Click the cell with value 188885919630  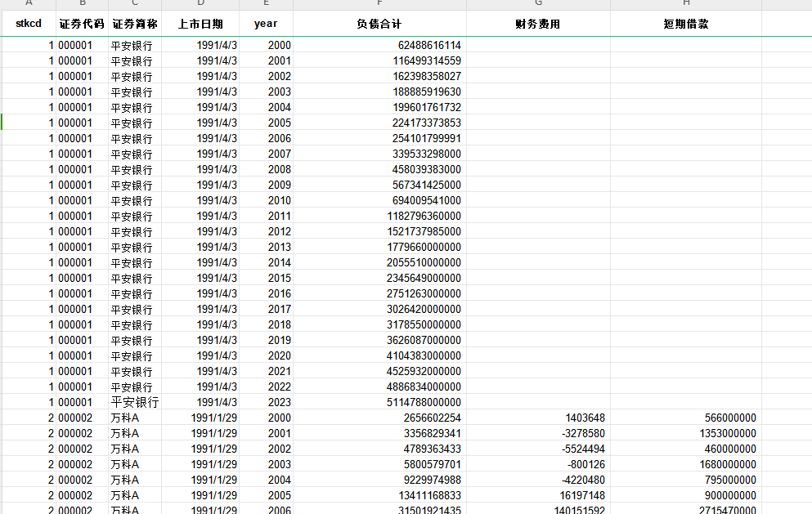tap(379, 92)
